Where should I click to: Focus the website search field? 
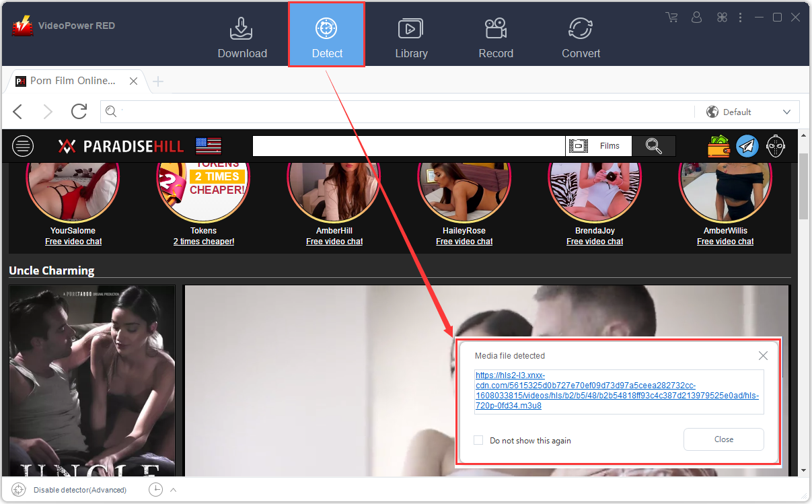point(408,146)
